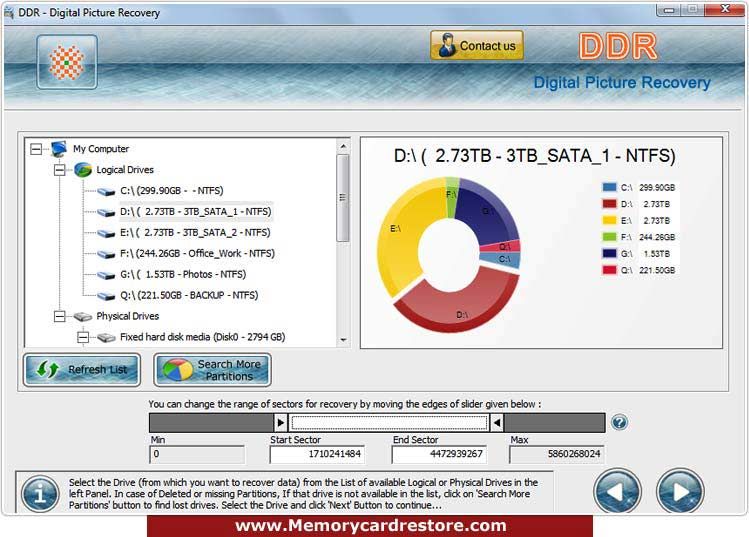Click the Min value field

click(197, 454)
